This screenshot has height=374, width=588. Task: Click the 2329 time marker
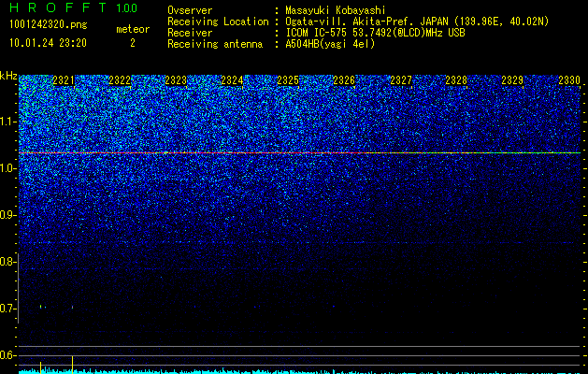512,80
